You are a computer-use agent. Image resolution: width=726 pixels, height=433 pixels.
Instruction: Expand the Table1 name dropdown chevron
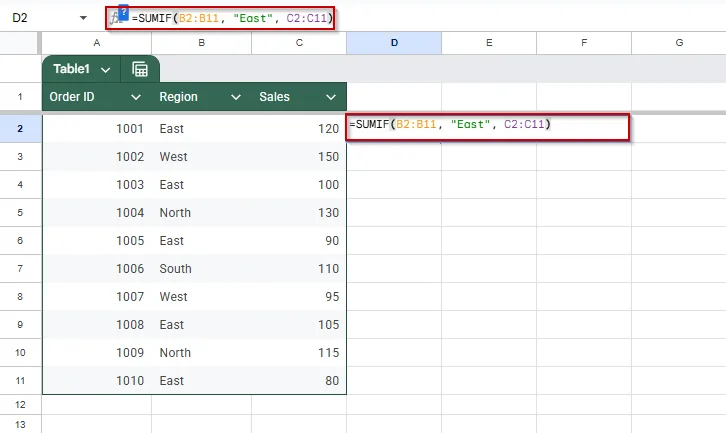tap(106, 70)
